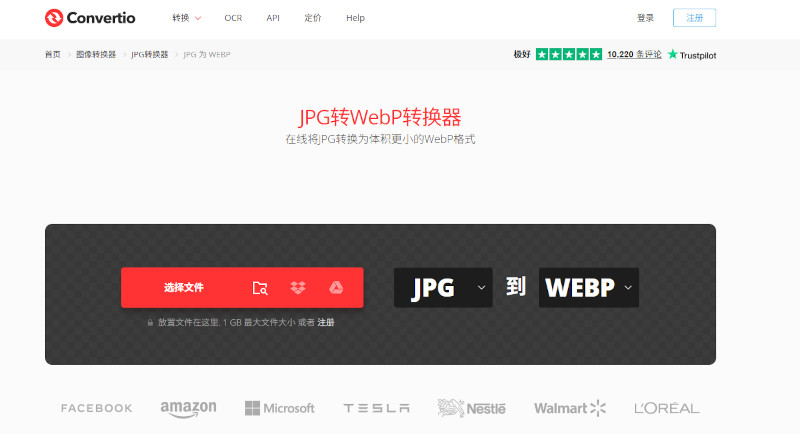This screenshot has height=434, width=800.
Task: Browse files with the folder search icon
Action: click(260, 288)
